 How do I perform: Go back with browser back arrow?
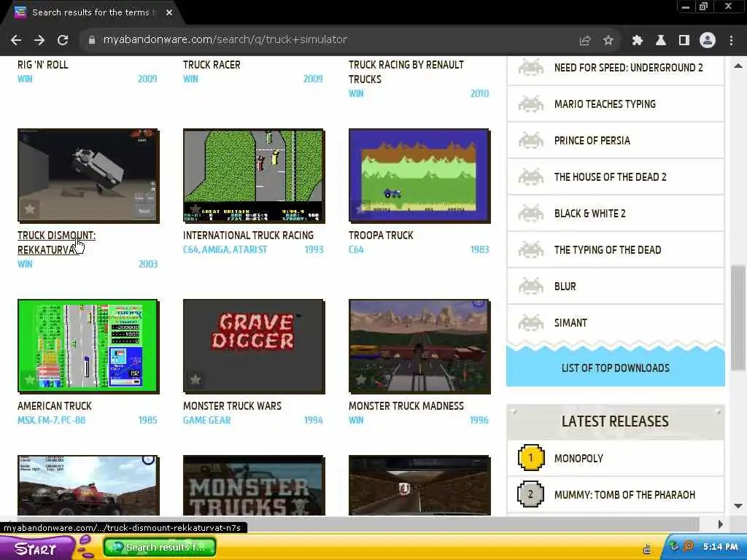point(16,40)
